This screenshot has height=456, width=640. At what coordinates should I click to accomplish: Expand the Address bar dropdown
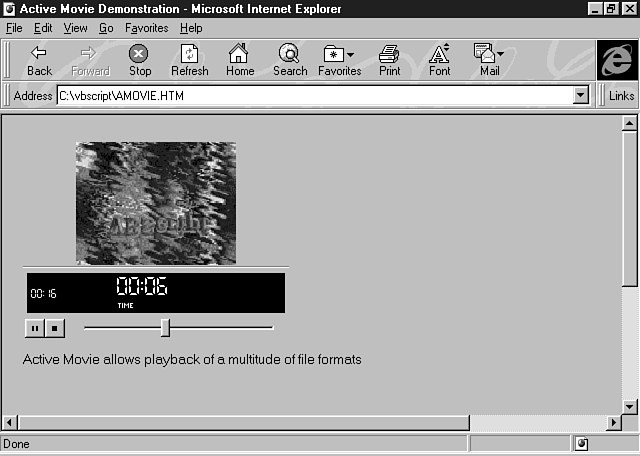[580, 96]
